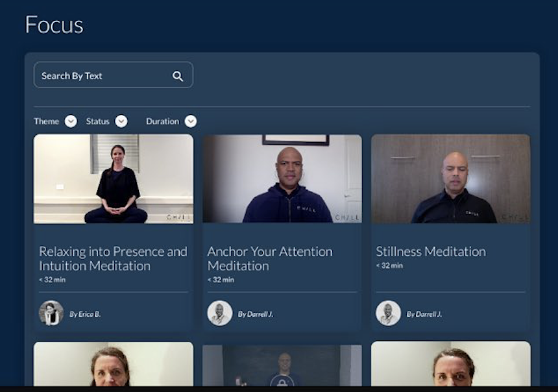Click Darrell J.'s avatar under Anchor Your Attention
Image resolution: width=558 pixels, height=392 pixels.
[x=220, y=313]
